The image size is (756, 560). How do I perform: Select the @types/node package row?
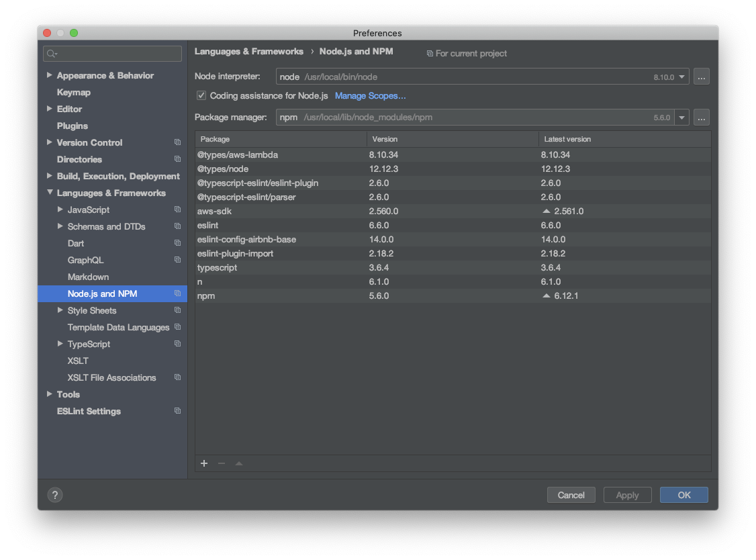tap(453, 169)
